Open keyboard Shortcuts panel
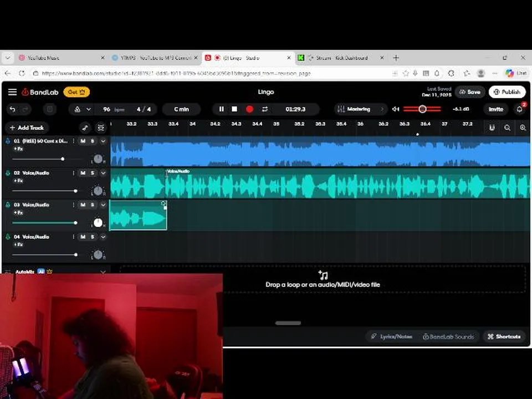The image size is (532, 399). coord(504,336)
